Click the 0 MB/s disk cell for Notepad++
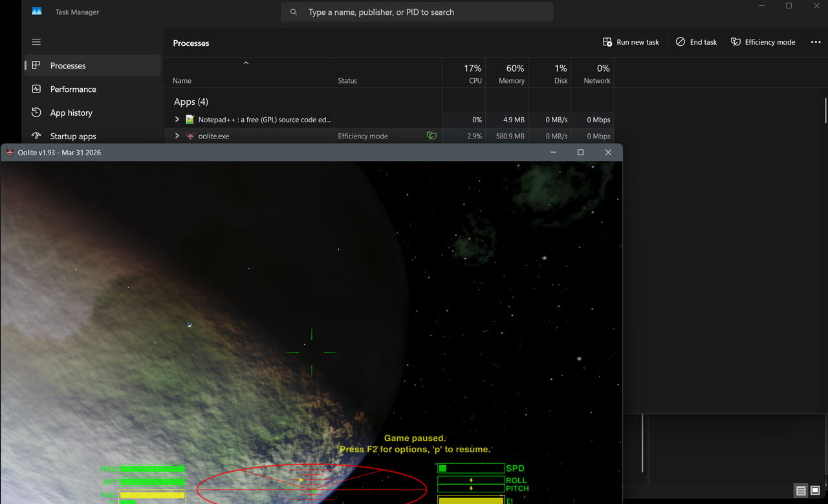 550,120
